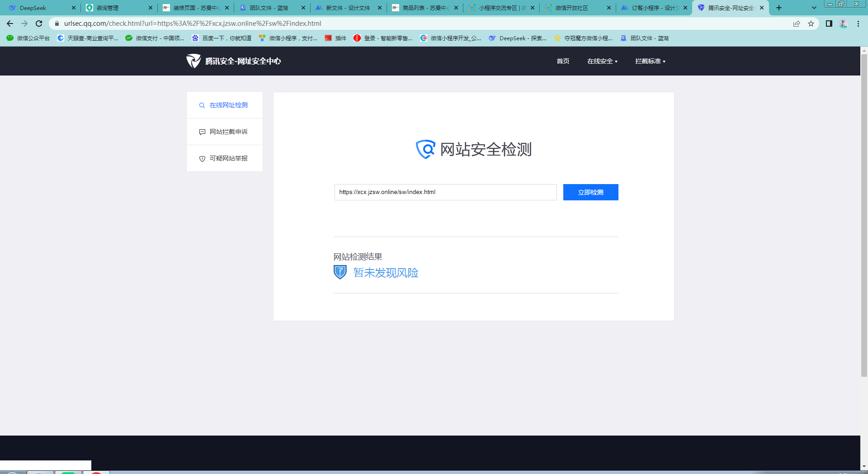Open the DeepSeek - 探索... bookmark

[x=518, y=38]
